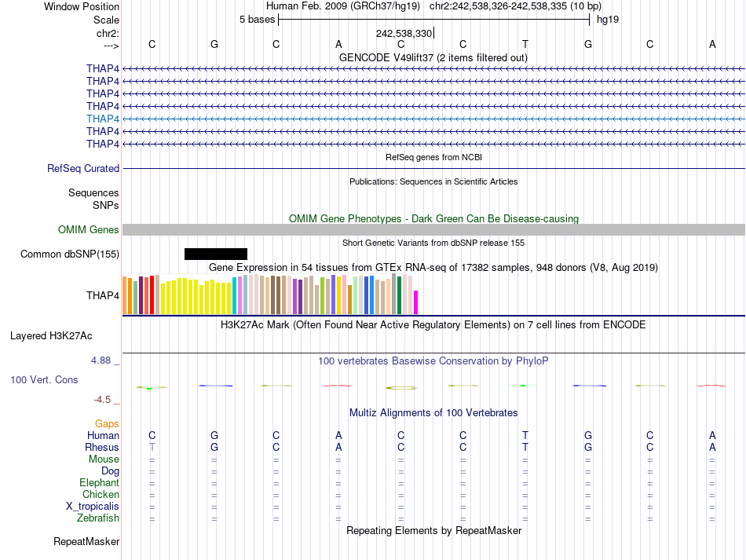Click the Human species label
The width and height of the screenshot is (746, 560).
point(103,435)
